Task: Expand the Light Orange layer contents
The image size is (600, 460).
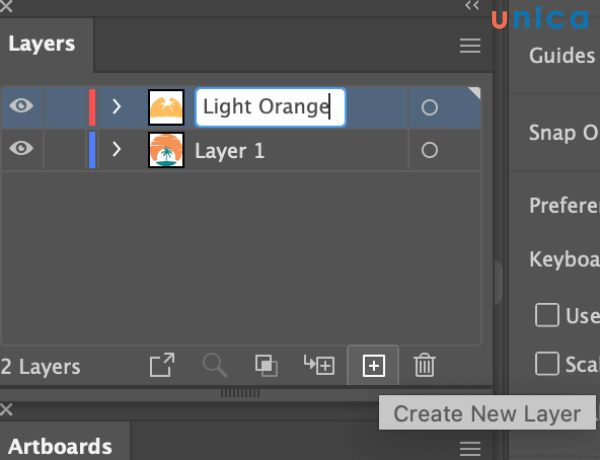Action: tap(117, 107)
